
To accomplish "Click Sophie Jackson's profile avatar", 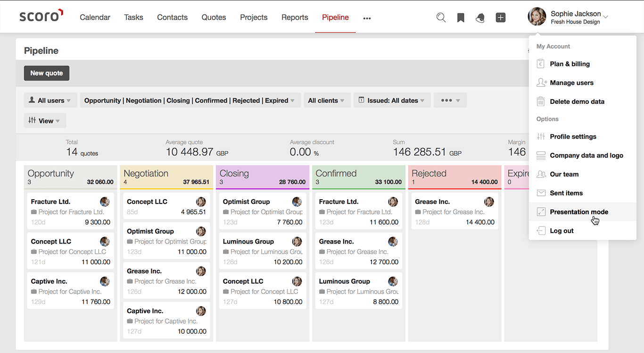I will click(x=537, y=17).
